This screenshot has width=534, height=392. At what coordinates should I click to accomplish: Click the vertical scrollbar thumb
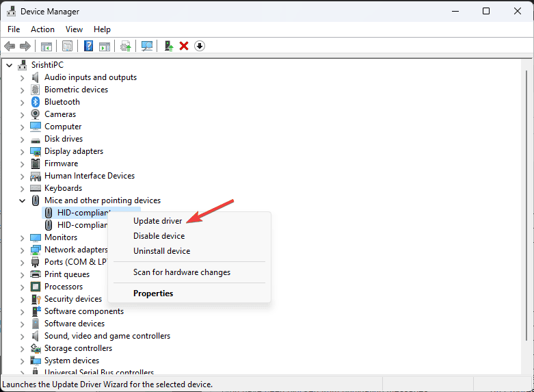526,205
